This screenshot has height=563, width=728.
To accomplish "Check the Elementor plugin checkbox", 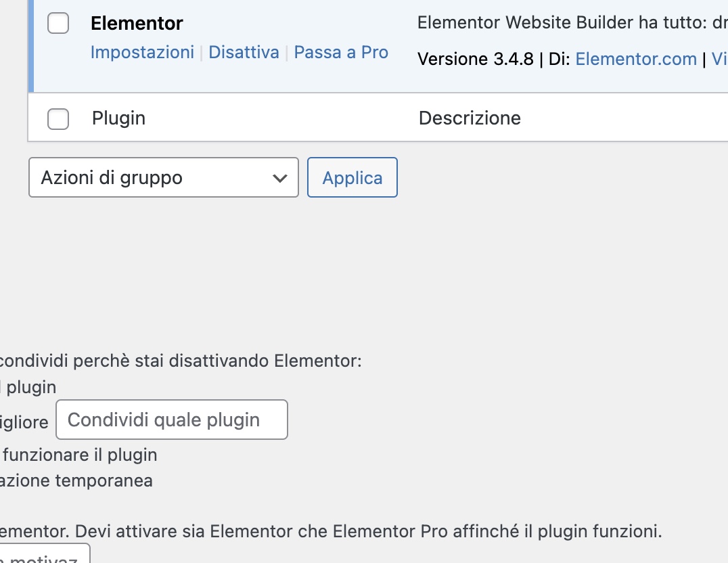I will (58, 24).
